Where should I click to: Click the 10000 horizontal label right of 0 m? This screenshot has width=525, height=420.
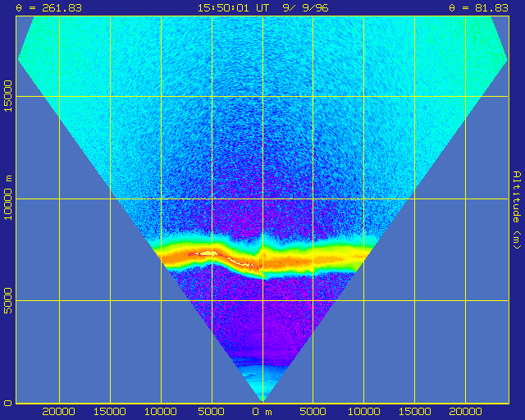coord(364,412)
